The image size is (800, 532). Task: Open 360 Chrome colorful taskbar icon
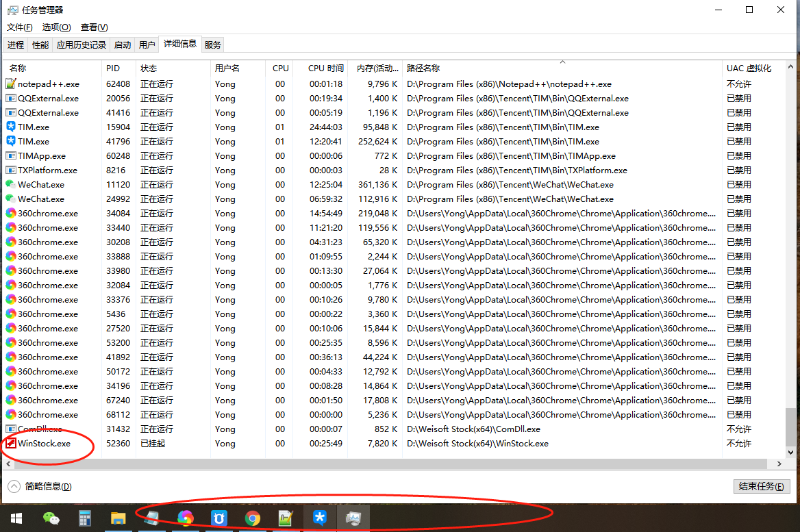tap(185, 518)
